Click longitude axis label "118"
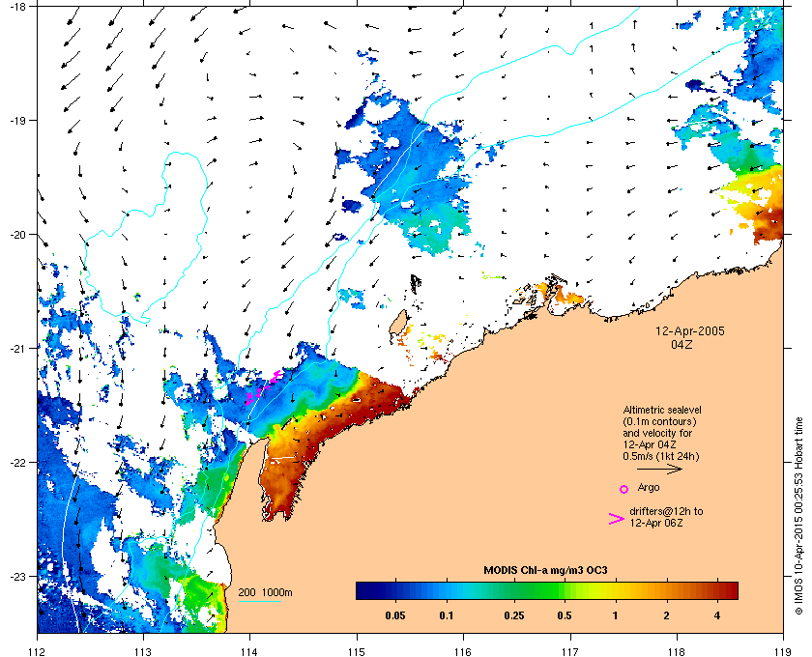The image size is (812, 657). 677,652
